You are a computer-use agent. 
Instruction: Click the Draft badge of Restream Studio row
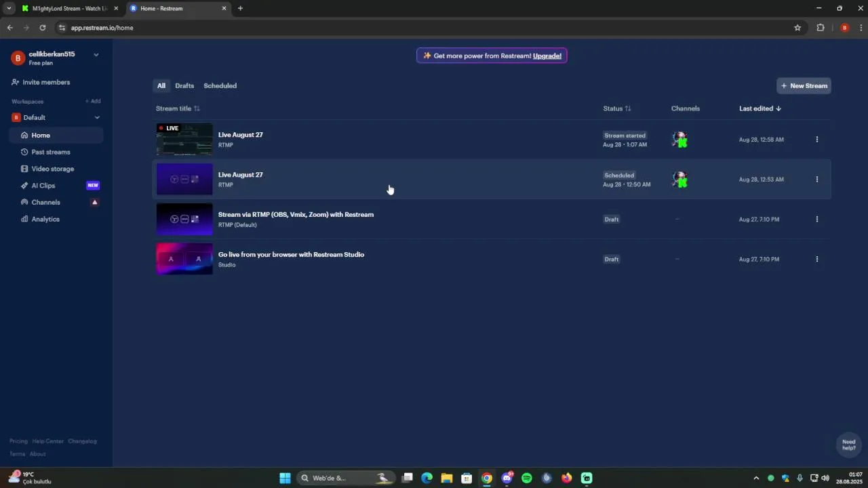point(612,260)
